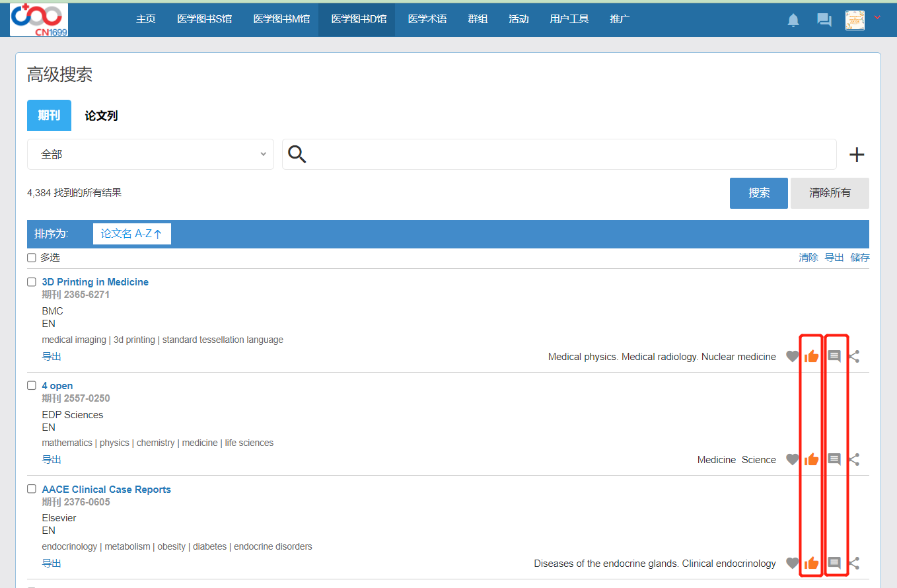This screenshot has height=588, width=897.
Task: Expand the user menu red chevron
Action: (x=877, y=18)
